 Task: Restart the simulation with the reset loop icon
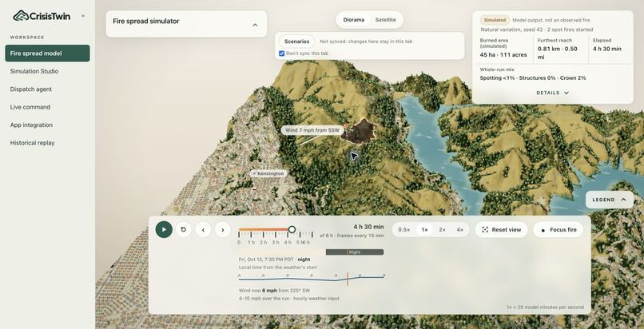click(x=184, y=230)
